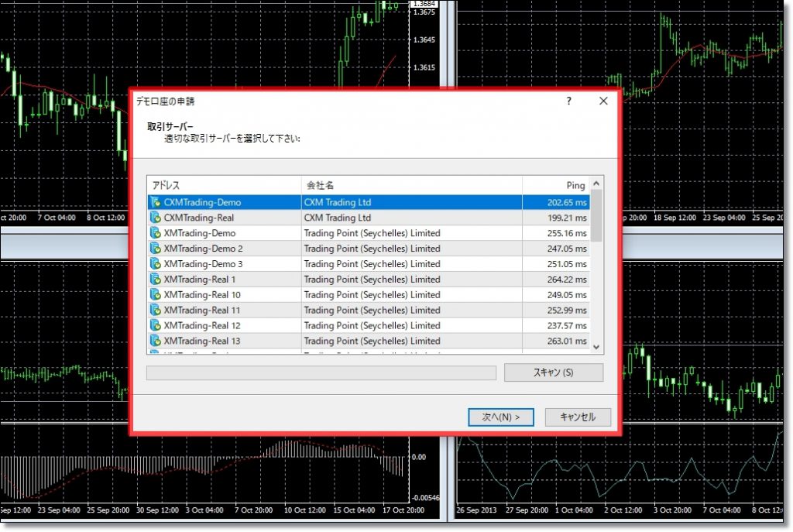The image size is (793, 532).
Task: Click the 237.57 ms ping value
Action: [x=567, y=325]
